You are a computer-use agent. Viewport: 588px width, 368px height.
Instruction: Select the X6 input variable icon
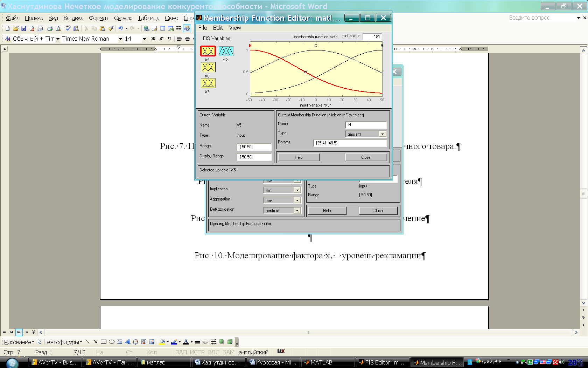[x=208, y=67]
